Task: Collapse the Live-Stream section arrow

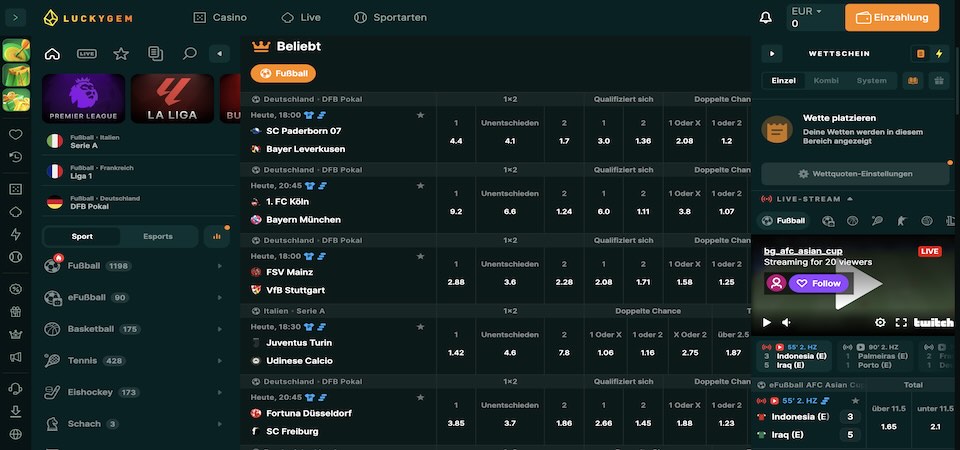Action: click(x=850, y=199)
